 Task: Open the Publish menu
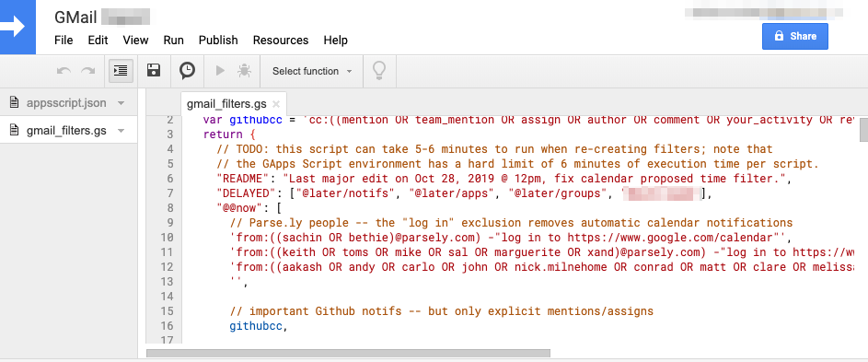pyautogui.click(x=218, y=40)
